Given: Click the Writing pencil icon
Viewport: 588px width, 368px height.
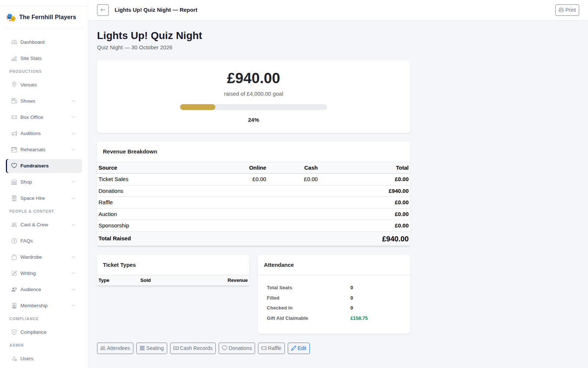Looking at the screenshot, I should 14,273.
